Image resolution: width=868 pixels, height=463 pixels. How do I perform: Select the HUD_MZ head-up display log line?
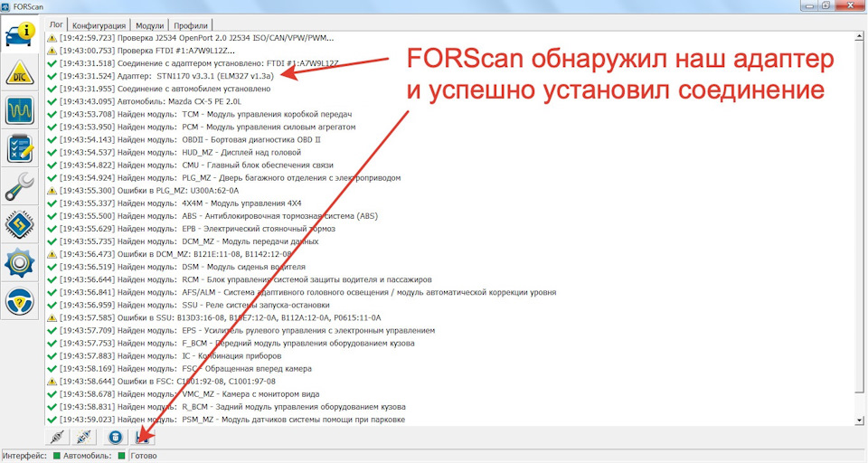click(x=180, y=152)
